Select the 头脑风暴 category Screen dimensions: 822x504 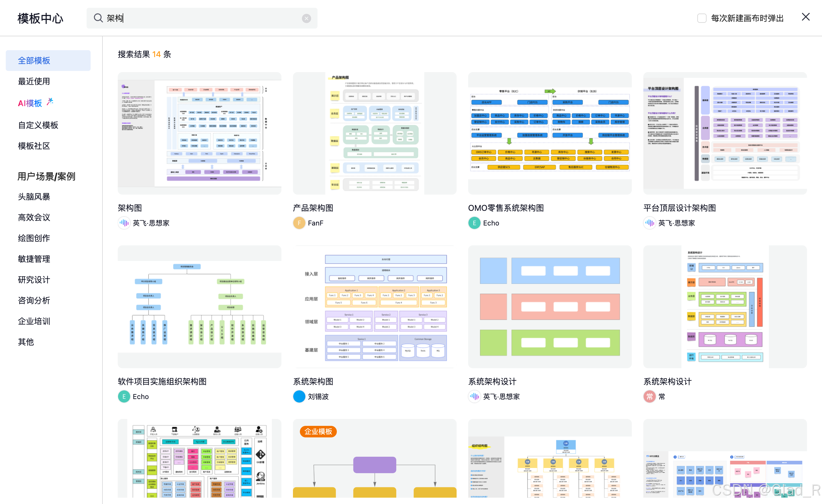34,197
